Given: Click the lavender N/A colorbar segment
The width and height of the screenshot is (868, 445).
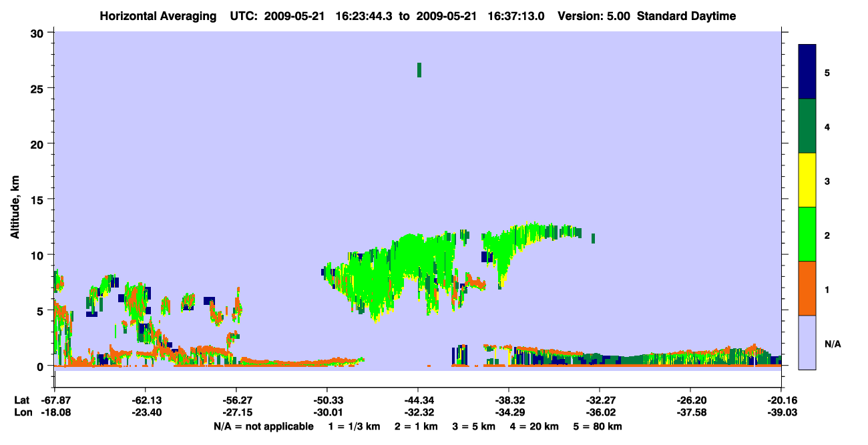Looking at the screenshot, I should tap(807, 342).
